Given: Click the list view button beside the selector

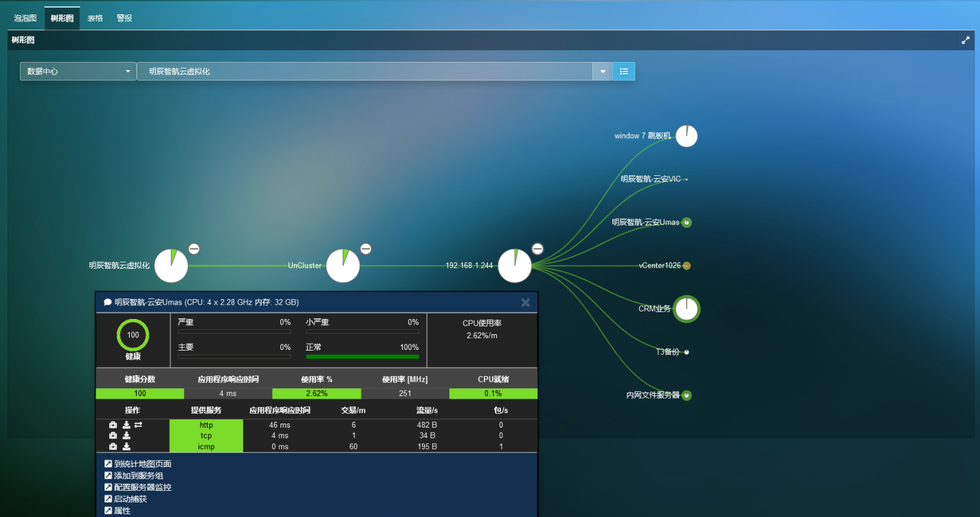Looking at the screenshot, I should click(624, 71).
